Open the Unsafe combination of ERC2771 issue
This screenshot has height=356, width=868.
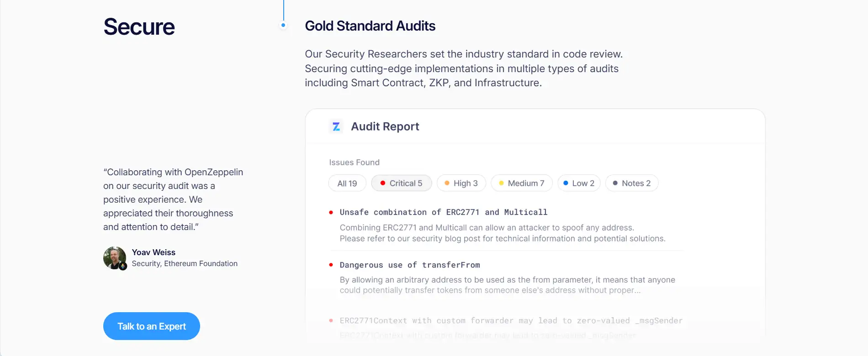point(443,212)
